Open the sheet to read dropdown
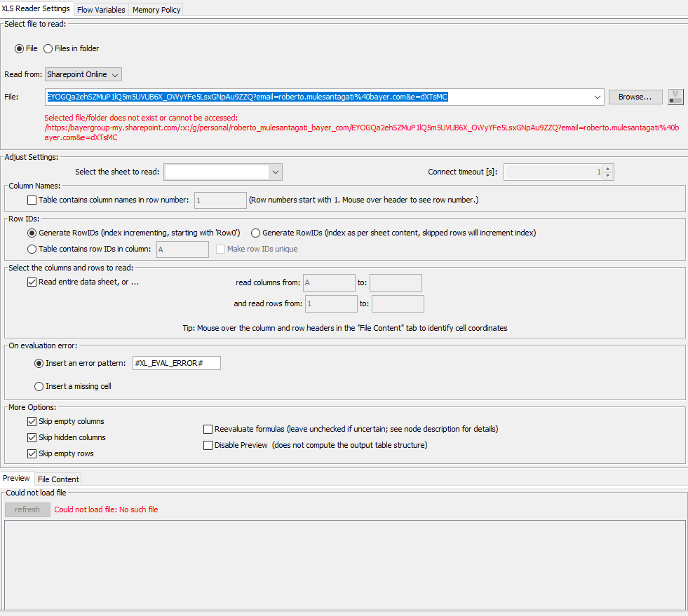The height and width of the screenshot is (616, 688). tap(223, 172)
